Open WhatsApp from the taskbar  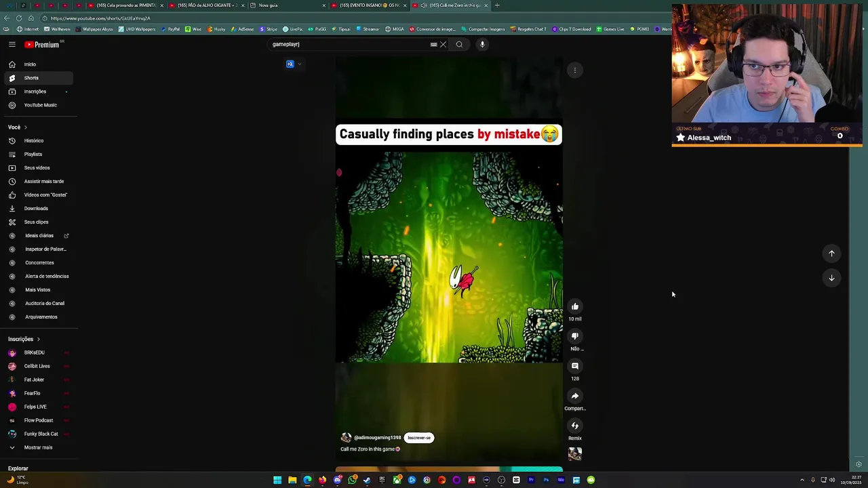[352, 480]
